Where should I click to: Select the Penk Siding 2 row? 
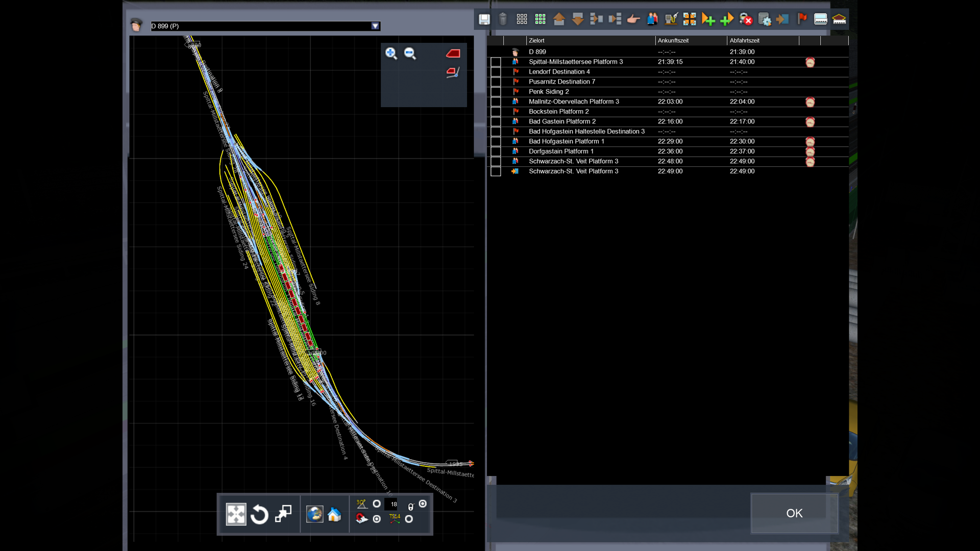669,92
